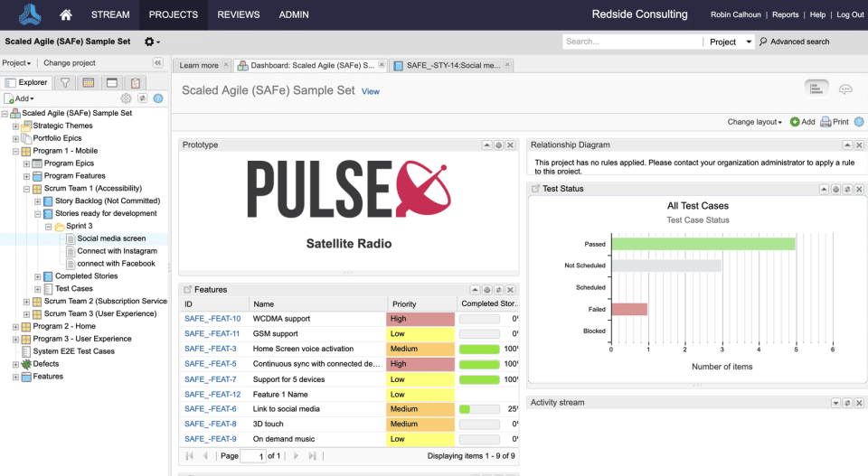
Task: Refresh the Features widget
Action: click(499, 290)
